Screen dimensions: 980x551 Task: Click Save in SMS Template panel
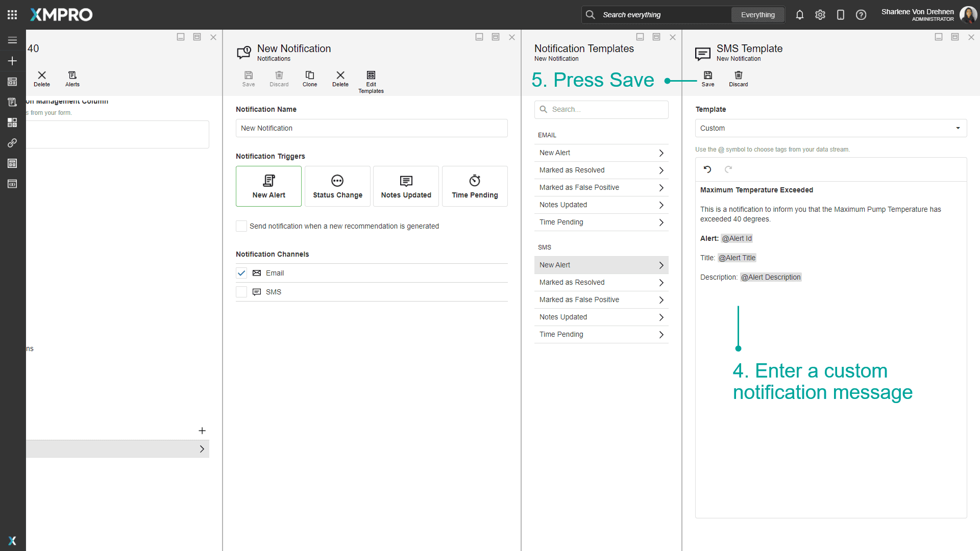[x=707, y=79]
